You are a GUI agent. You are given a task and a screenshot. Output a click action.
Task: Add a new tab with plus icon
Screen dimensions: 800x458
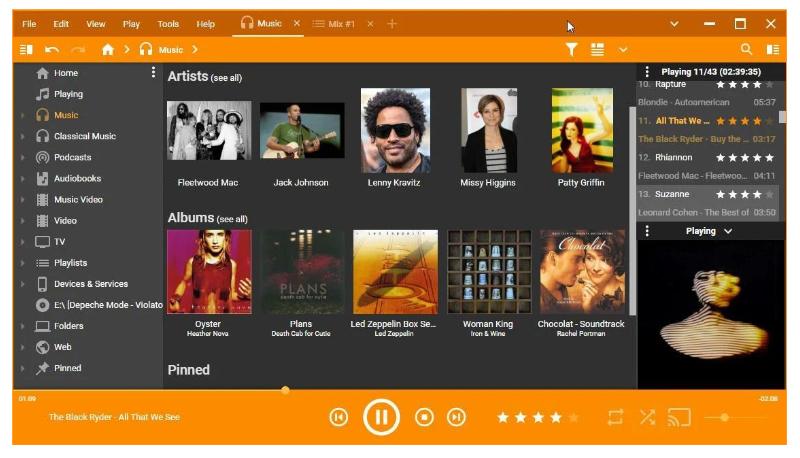point(392,24)
